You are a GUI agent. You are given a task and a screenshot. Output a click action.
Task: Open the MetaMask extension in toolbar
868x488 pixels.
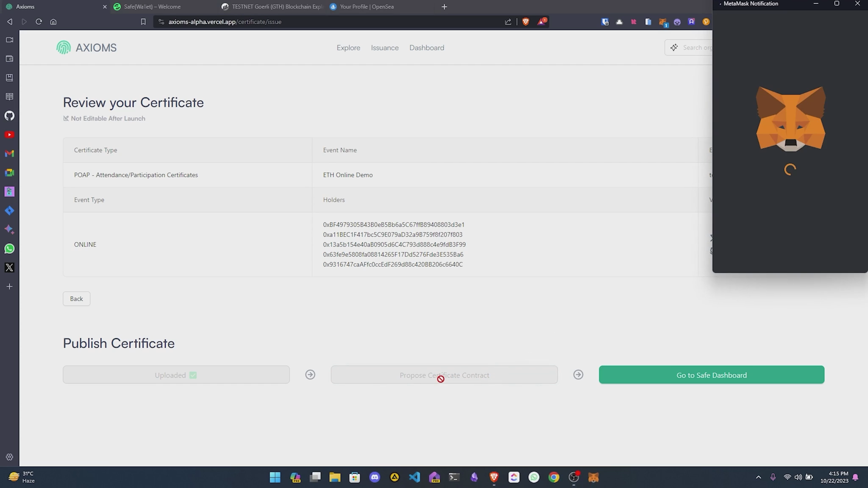click(663, 22)
